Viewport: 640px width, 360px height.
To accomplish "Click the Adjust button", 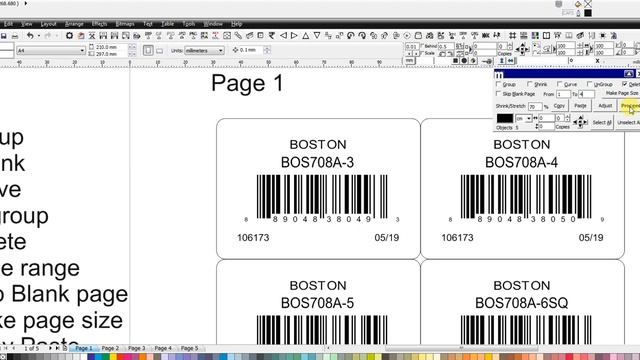I will click(605, 106).
